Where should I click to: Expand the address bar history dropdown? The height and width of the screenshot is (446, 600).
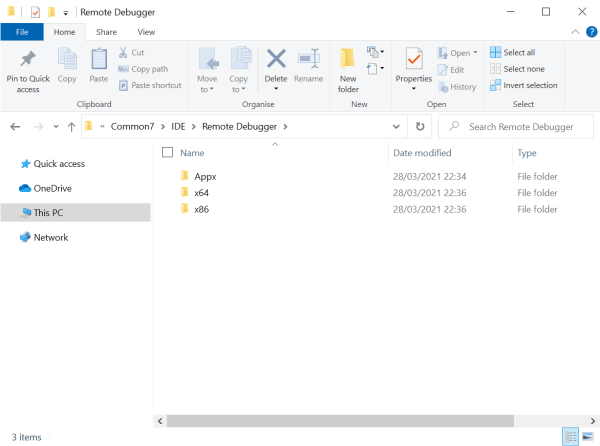click(396, 127)
